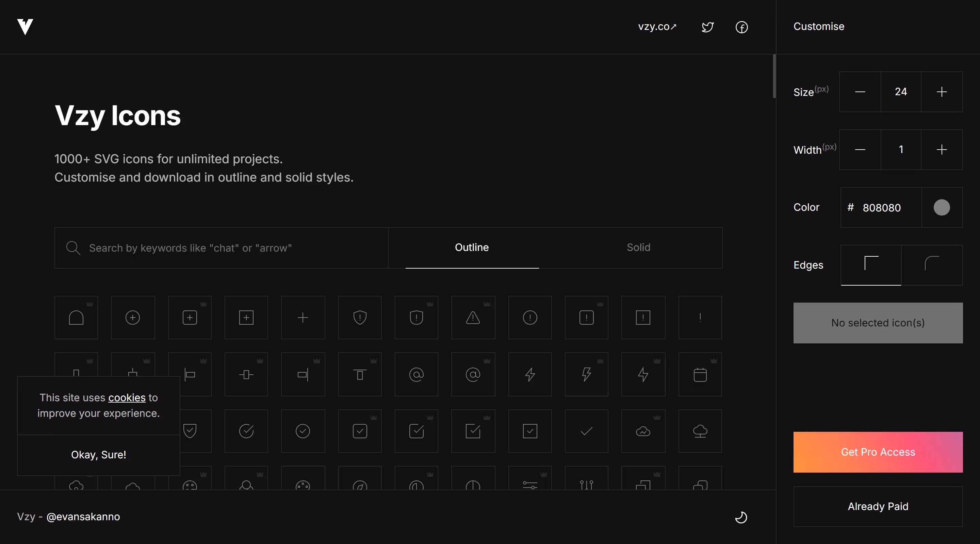The width and height of the screenshot is (980, 544).
Task: Select the plus in rounded square icon
Action: point(190,318)
